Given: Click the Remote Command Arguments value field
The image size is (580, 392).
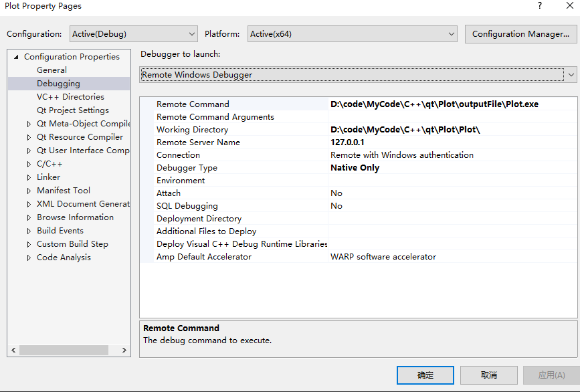Looking at the screenshot, I should click(452, 117).
